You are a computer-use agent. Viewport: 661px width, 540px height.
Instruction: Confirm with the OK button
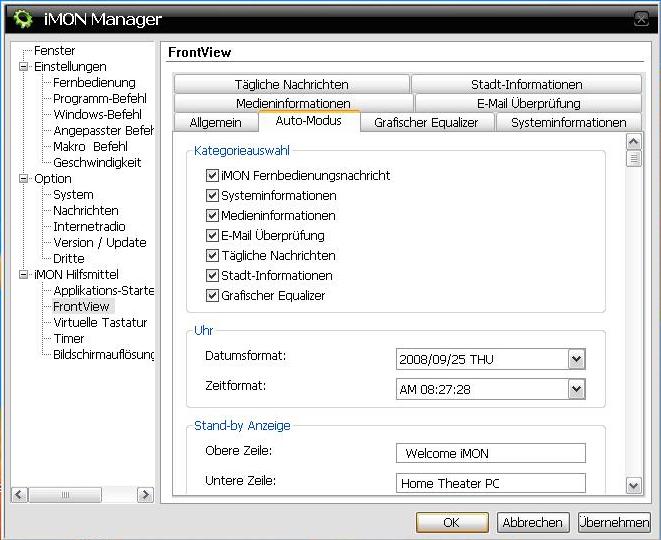452,522
